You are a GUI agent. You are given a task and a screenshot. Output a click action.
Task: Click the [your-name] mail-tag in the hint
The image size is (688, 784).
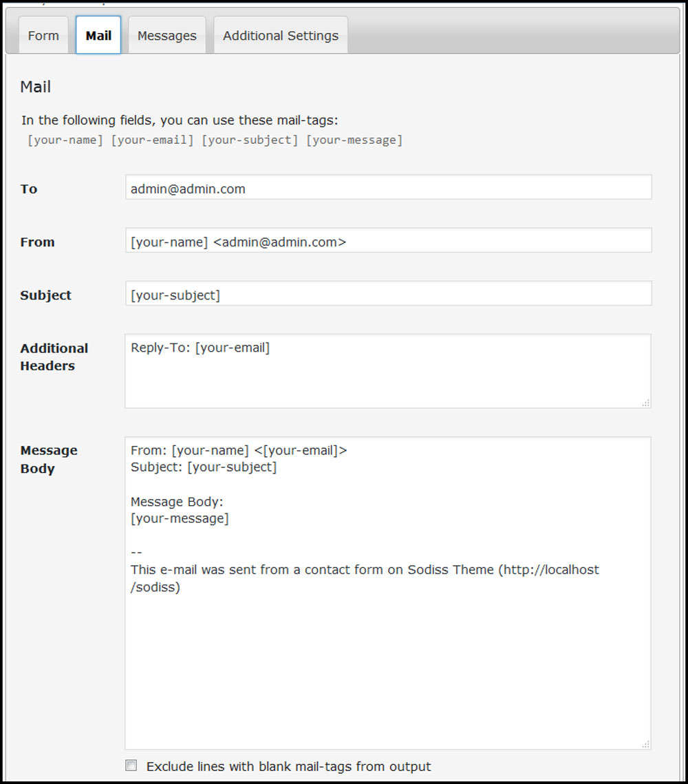pyautogui.click(x=66, y=140)
